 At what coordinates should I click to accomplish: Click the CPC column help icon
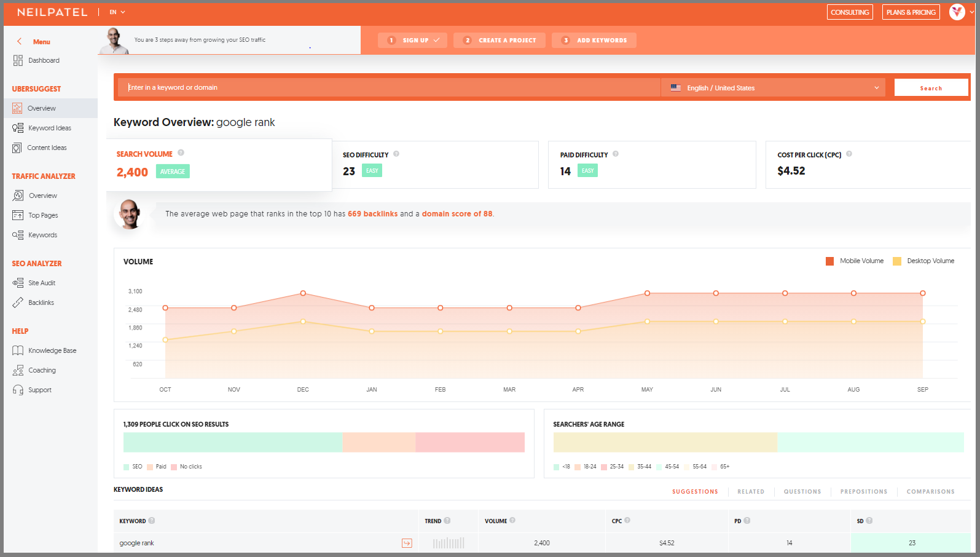(627, 521)
